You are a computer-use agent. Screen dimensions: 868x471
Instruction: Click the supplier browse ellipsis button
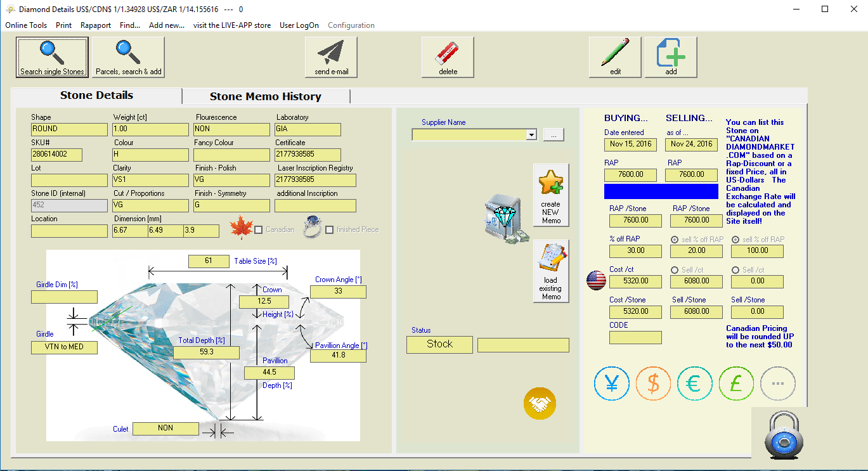pyautogui.click(x=554, y=134)
